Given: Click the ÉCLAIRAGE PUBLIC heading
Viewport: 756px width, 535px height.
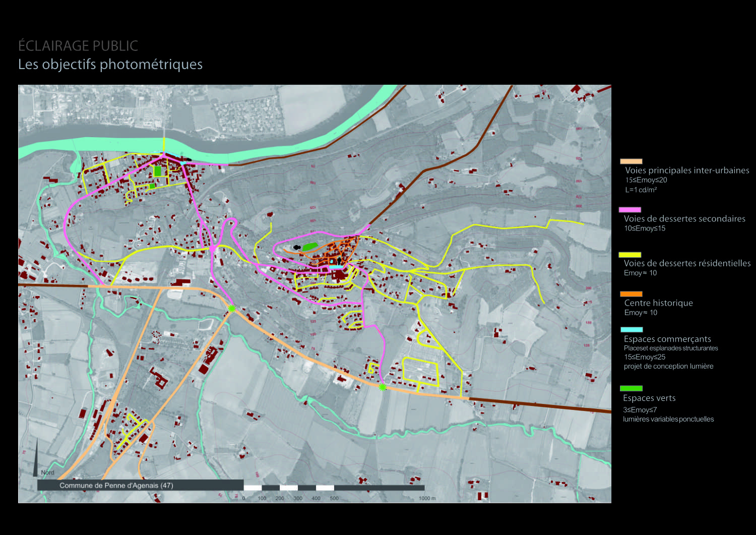Looking at the screenshot, I should tap(78, 46).
